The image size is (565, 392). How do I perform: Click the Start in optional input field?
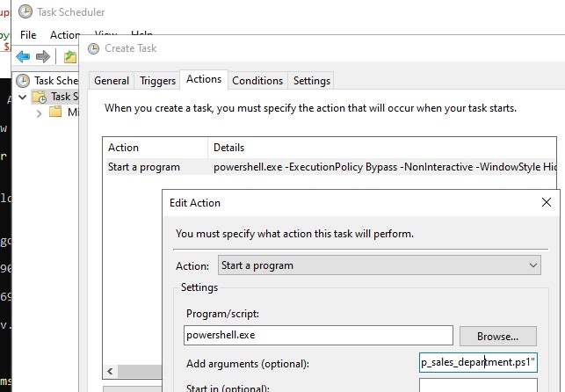click(478, 385)
